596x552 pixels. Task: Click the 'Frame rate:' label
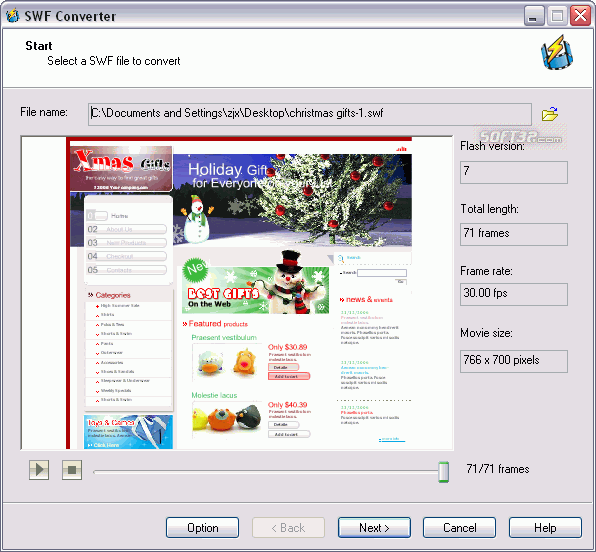click(487, 271)
